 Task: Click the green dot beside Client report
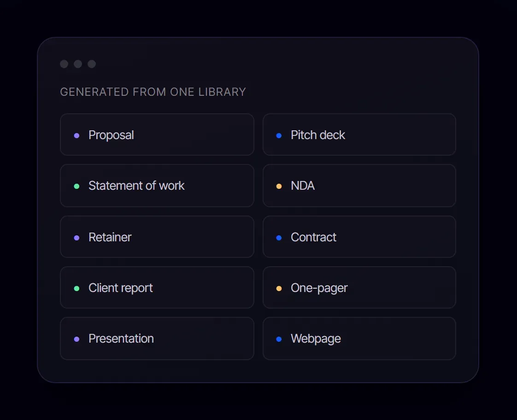76,288
